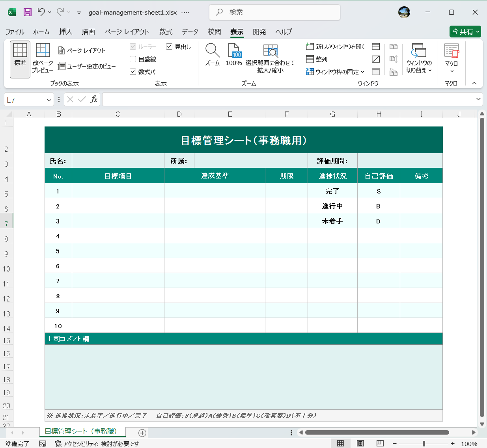The width and height of the screenshot is (487, 448).
Task: Click the macro recording status bar icon
Action: tap(43, 444)
